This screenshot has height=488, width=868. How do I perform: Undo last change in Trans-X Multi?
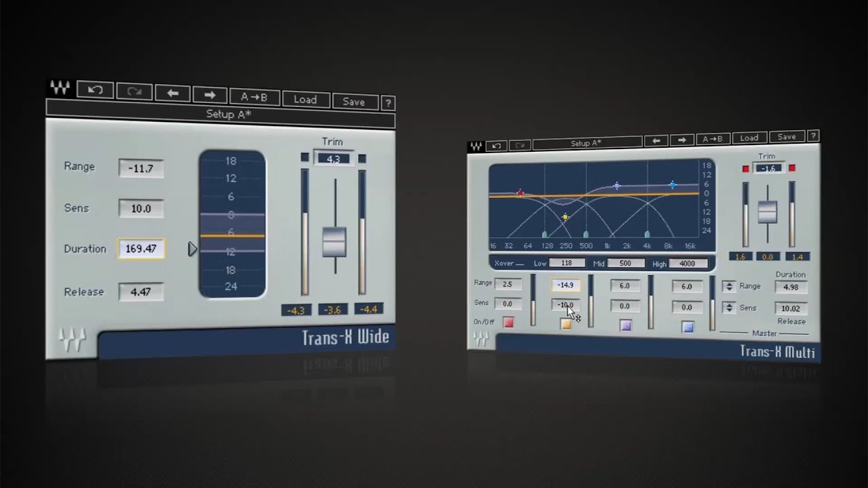(496, 146)
